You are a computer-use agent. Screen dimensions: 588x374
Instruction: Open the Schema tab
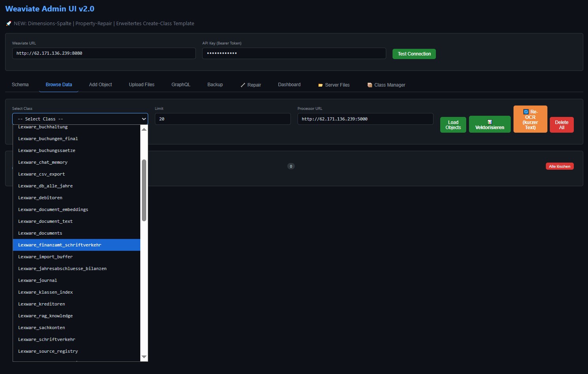coord(20,85)
